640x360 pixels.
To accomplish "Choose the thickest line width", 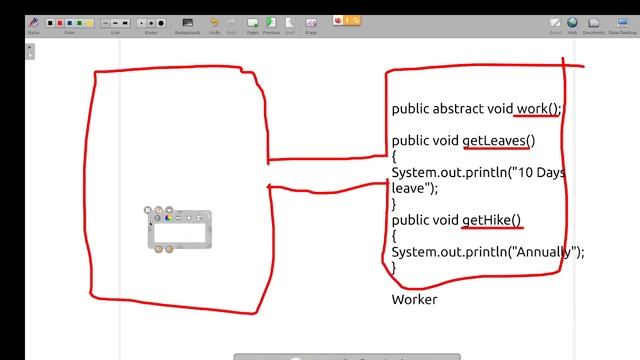I will click(x=125, y=23).
